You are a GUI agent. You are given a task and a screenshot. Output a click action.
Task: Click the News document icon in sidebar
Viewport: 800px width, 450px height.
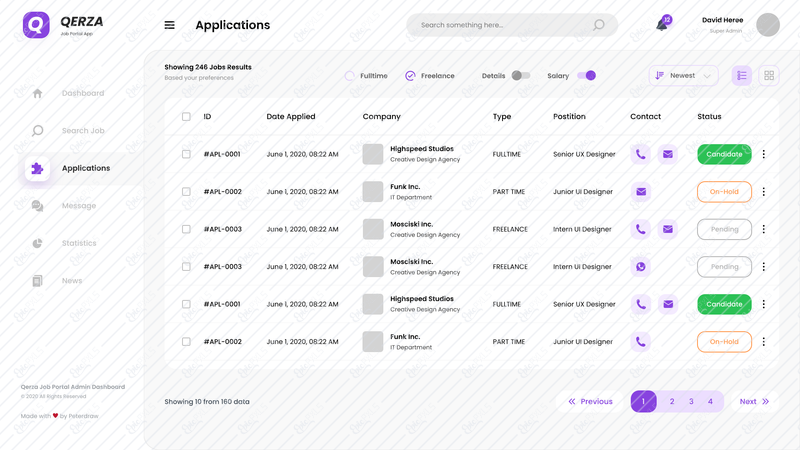point(37,281)
